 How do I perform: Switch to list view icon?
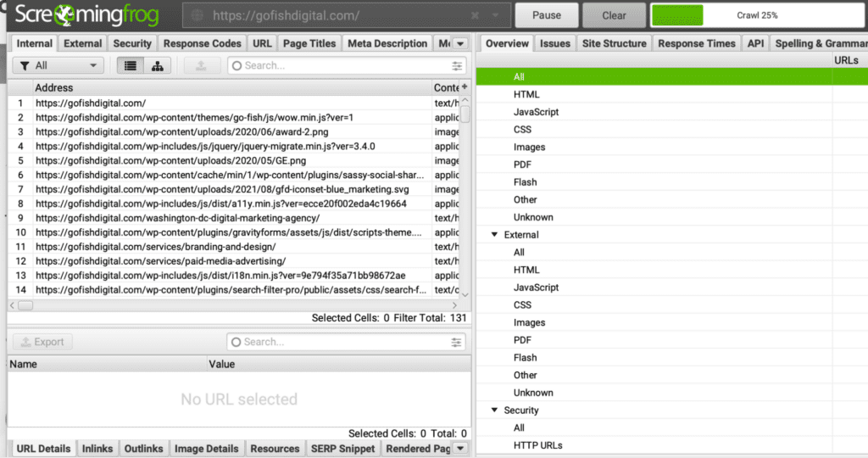[130, 66]
